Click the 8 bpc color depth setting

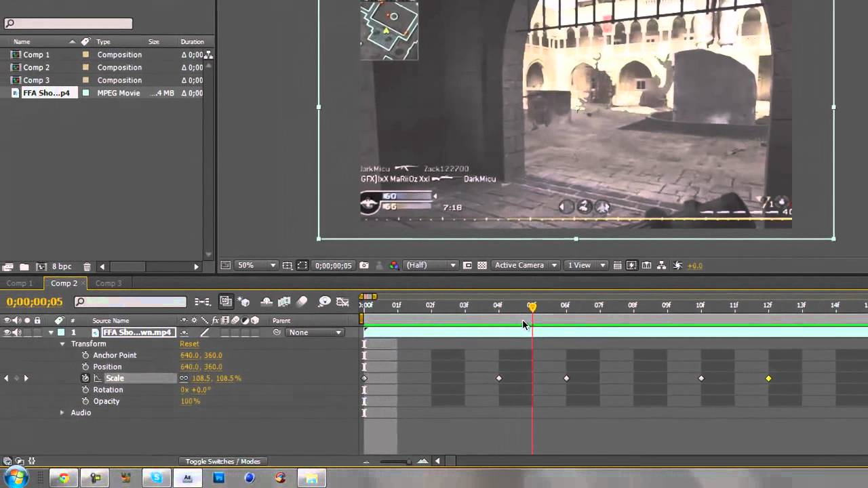(x=61, y=267)
